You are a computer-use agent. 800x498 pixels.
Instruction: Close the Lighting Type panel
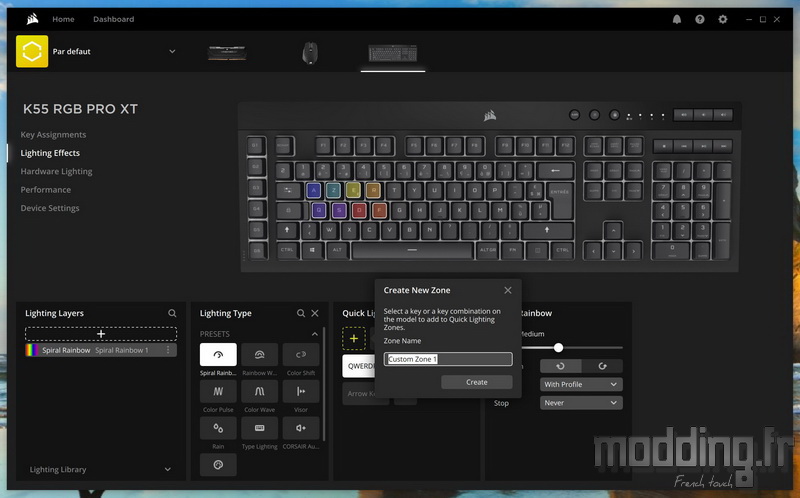[x=315, y=313]
